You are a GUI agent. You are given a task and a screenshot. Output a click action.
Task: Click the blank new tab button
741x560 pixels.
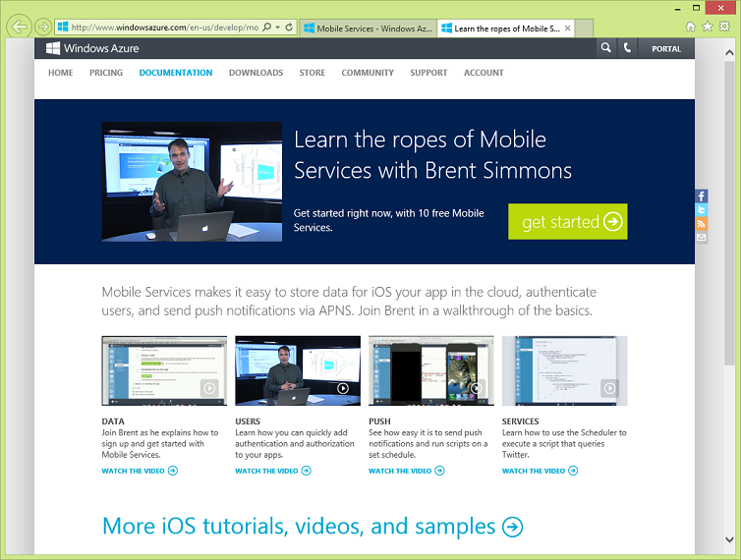click(x=585, y=28)
